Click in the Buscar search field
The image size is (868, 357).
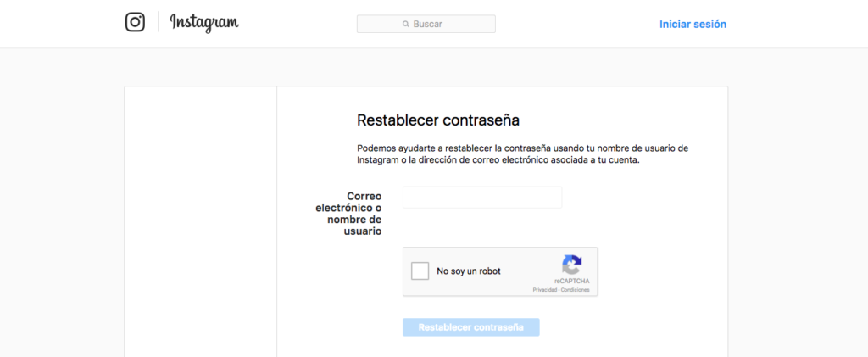426,24
